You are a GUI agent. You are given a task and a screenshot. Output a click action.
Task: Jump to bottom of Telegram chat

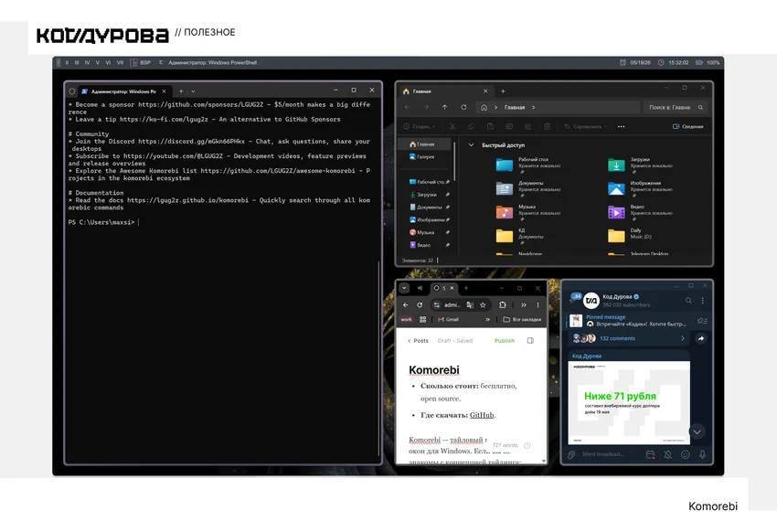[x=697, y=432]
